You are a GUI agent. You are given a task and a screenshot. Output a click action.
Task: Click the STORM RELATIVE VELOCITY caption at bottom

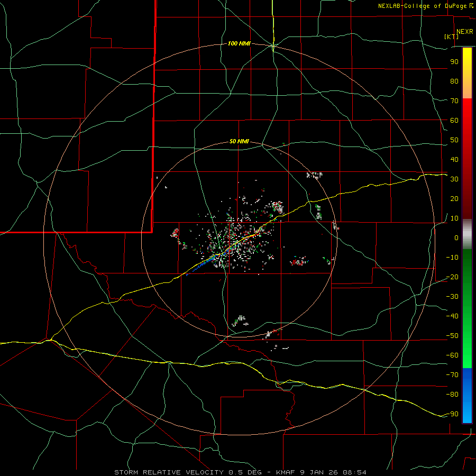[240, 472]
